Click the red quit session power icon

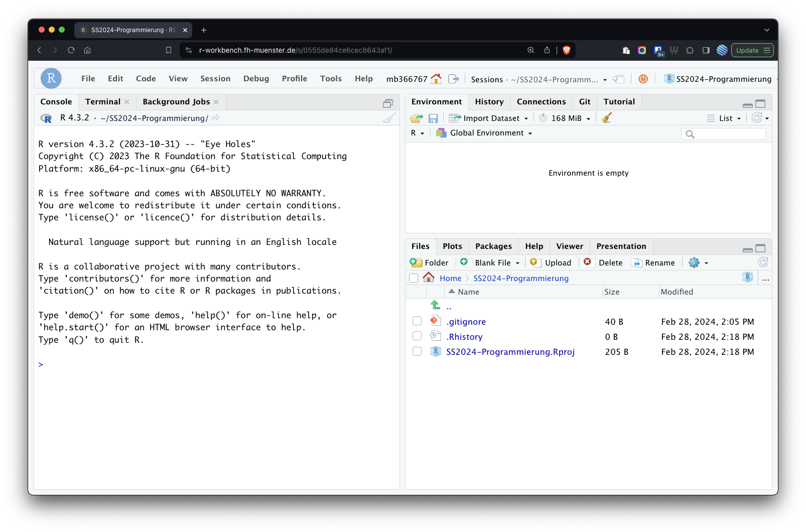643,79
